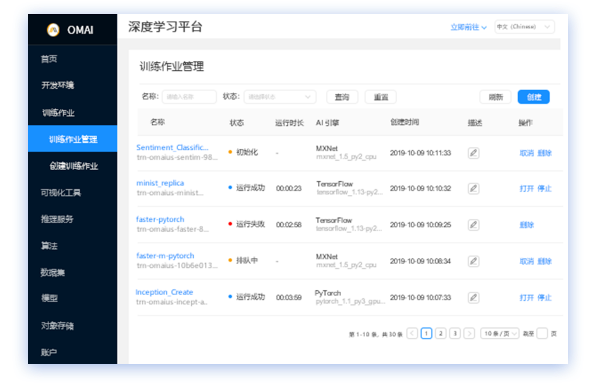Edit description of Sentiment_Classific job

473,153
